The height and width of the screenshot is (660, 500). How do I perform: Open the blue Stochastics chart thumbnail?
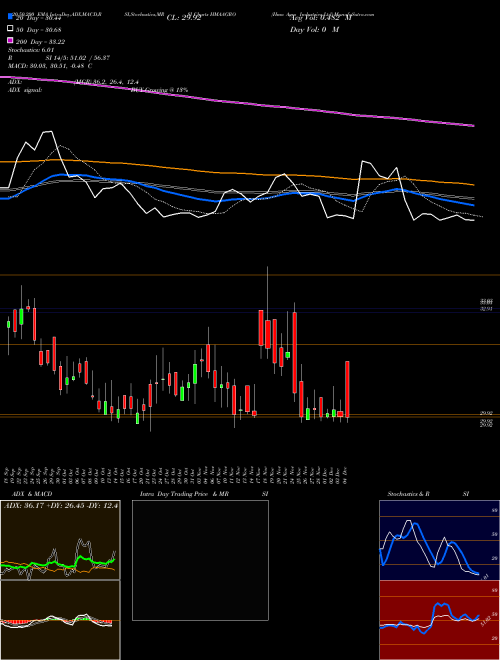439,540
